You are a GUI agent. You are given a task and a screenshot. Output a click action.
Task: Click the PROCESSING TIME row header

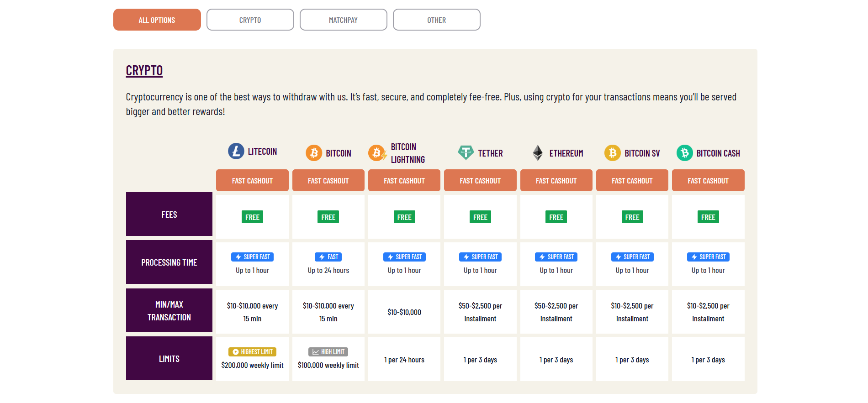point(169,262)
